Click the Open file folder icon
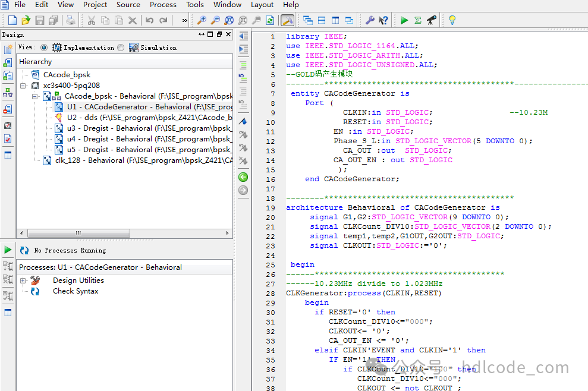Viewport: 588px width, 391px height. click(x=26, y=20)
